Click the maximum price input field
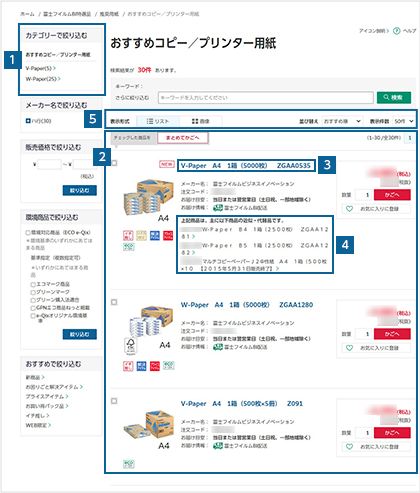 click(x=85, y=164)
